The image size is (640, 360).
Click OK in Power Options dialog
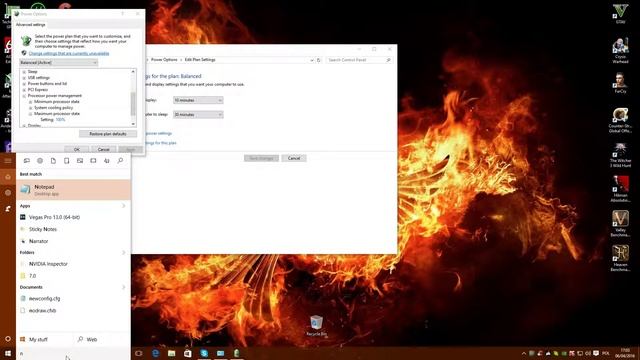coord(77,149)
